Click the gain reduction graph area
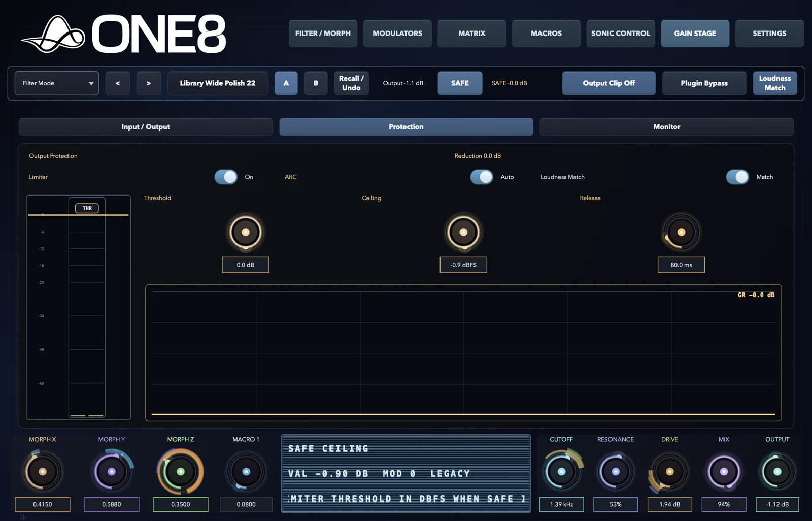The width and height of the screenshot is (812, 521). [x=463, y=353]
